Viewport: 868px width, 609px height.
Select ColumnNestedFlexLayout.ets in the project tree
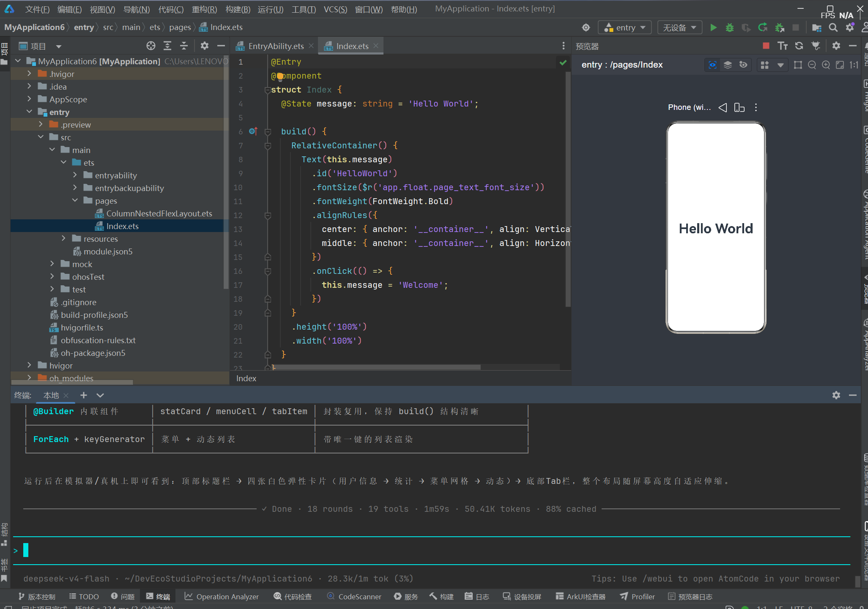click(159, 213)
